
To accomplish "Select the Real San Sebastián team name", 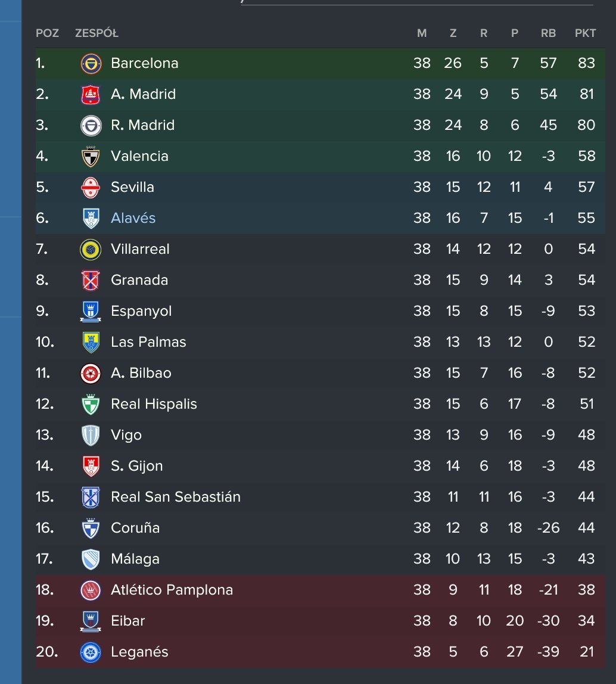I will click(176, 497).
